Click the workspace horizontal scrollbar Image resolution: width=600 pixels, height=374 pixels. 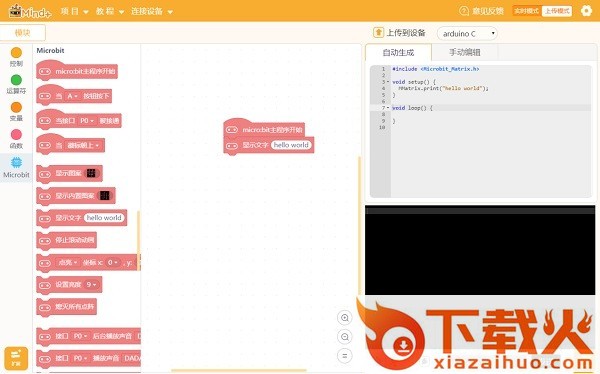coord(239,371)
